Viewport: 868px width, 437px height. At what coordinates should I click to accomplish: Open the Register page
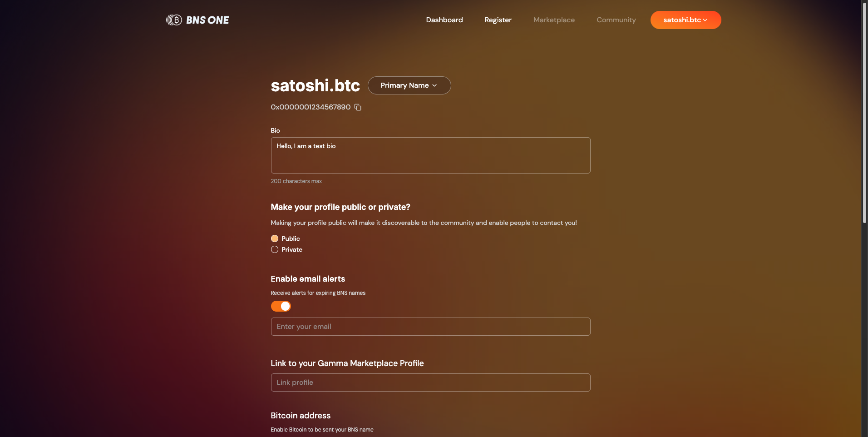tap(498, 20)
